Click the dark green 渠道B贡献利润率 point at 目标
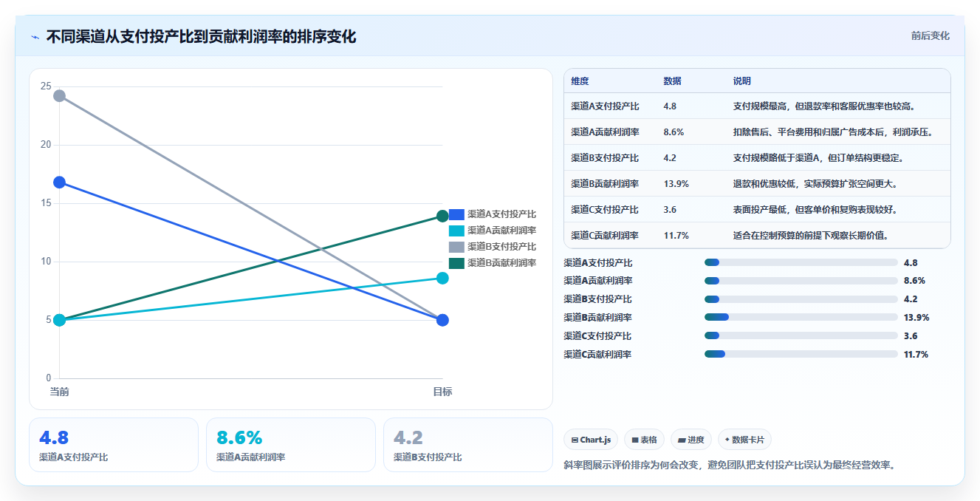 442,217
